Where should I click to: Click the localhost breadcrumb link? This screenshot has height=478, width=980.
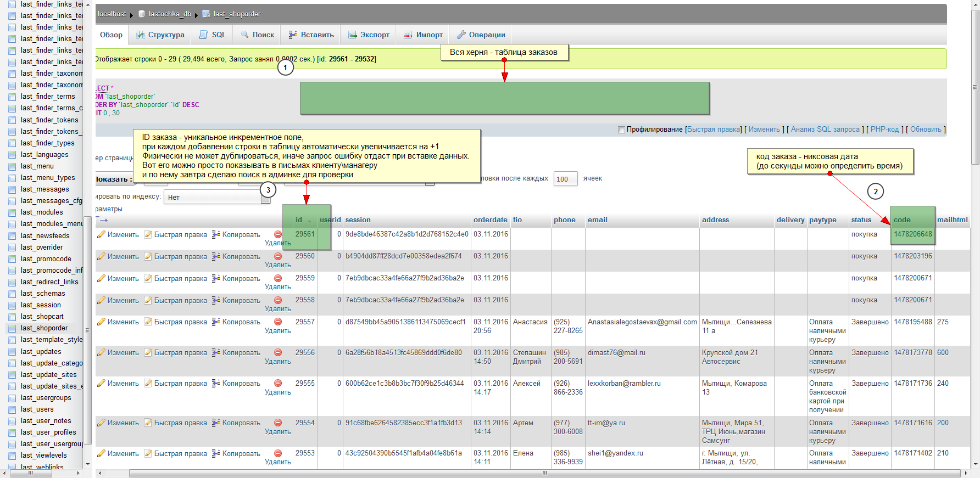(112, 14)
